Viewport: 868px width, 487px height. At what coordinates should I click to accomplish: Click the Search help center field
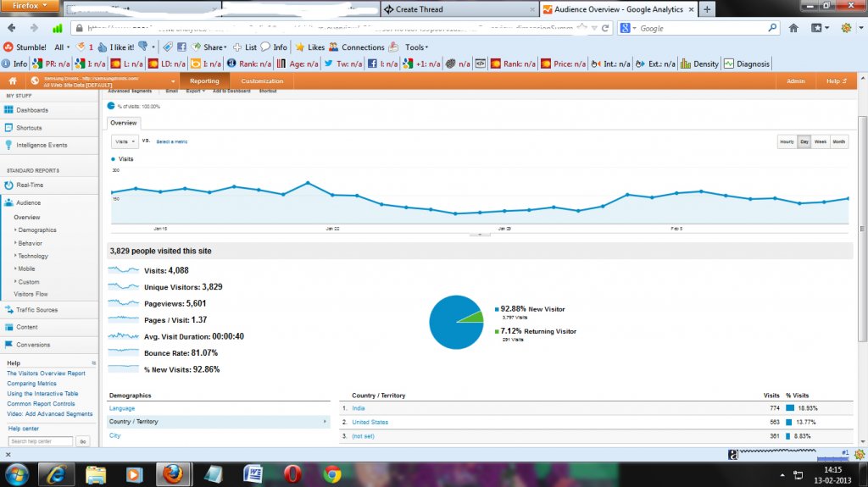(x=41, y=441)
